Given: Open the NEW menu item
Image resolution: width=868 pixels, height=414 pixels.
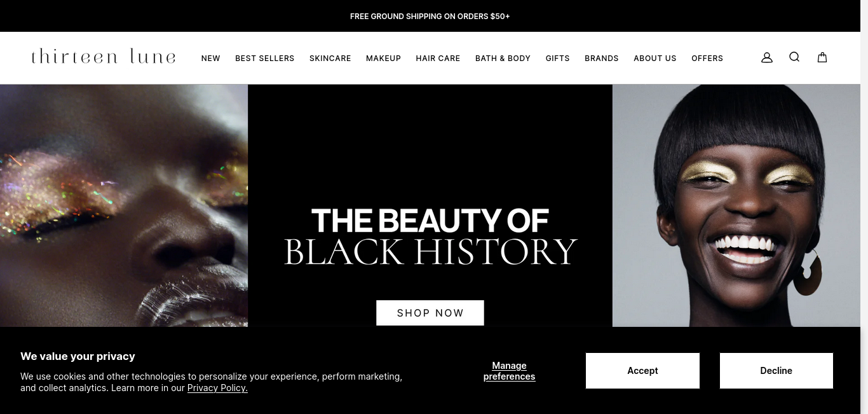Looking at the screenshot, I should pos(211,59).
